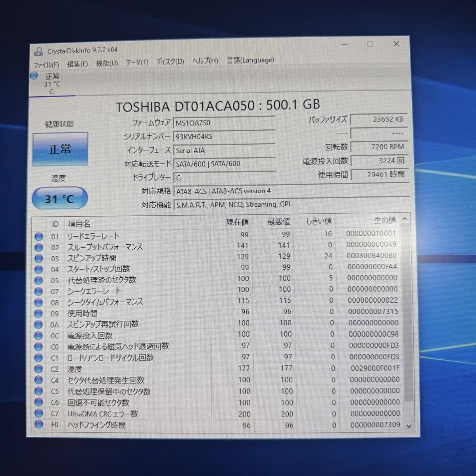Click the transfer mode field SATA/600

[x=224, y=163]
